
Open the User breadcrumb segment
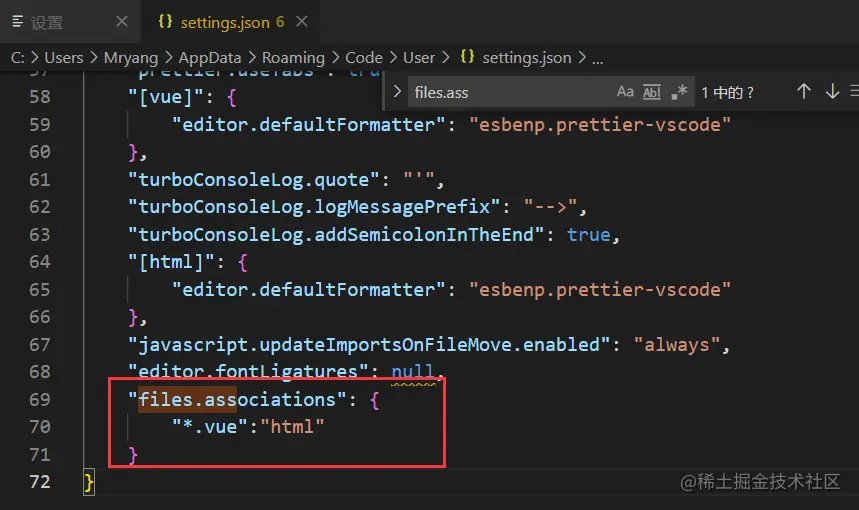[x=419, y=58]
